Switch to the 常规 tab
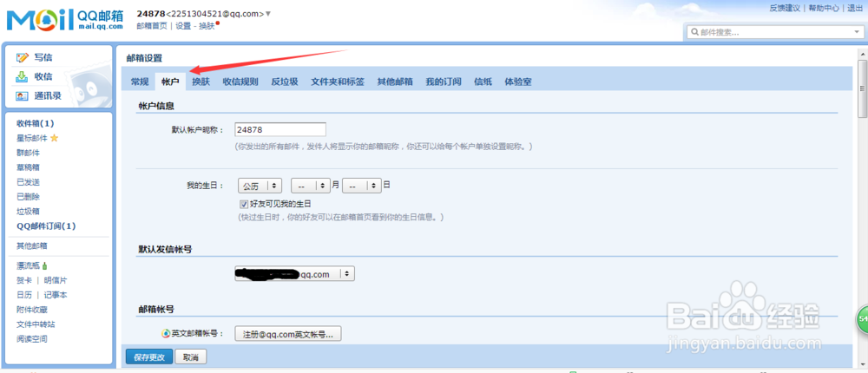Viewport: 868px width, 373px height. [x=140, y=82]
